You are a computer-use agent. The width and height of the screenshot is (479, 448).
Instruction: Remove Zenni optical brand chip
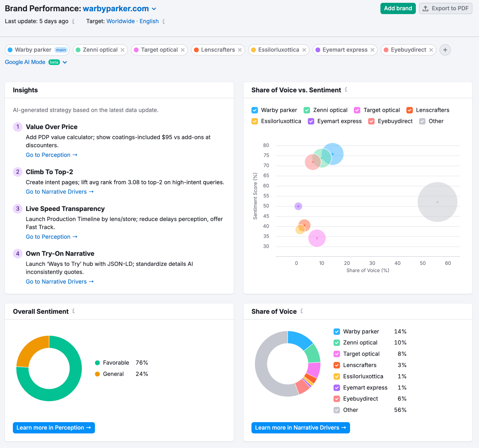tap(122, 50)
